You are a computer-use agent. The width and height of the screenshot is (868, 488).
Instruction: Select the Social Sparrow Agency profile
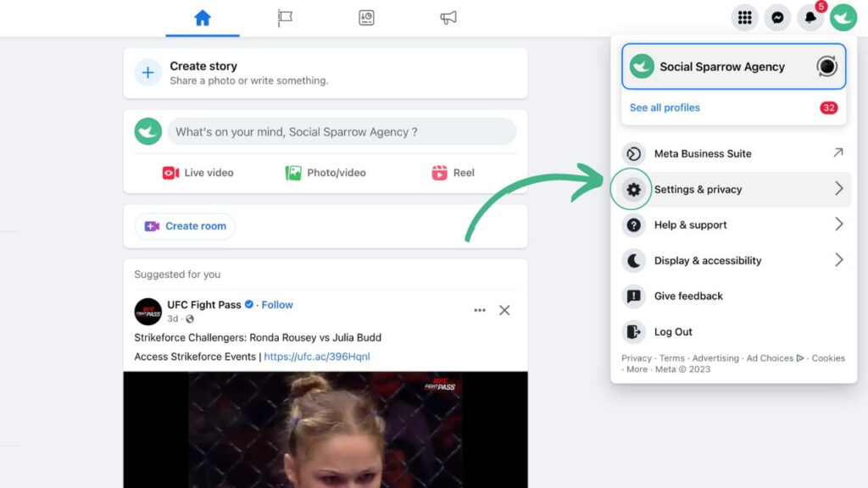733,66
